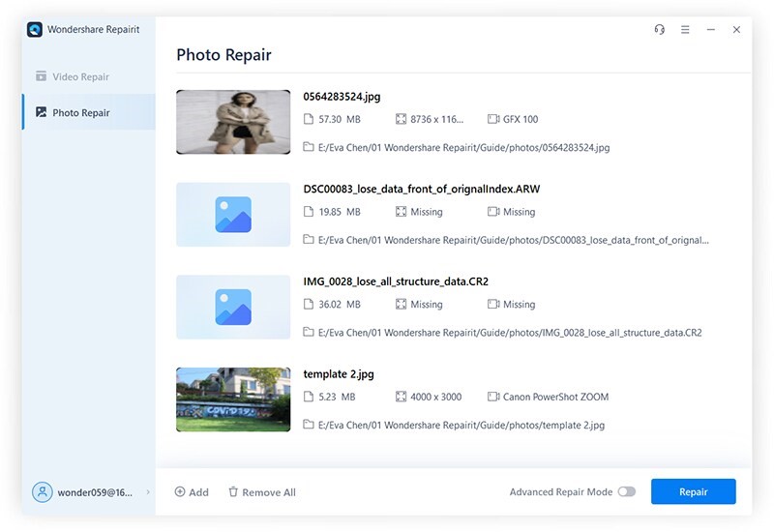This screenshot has width=774, height=532.
Task: Click the headset support icon
Action: 659,30
